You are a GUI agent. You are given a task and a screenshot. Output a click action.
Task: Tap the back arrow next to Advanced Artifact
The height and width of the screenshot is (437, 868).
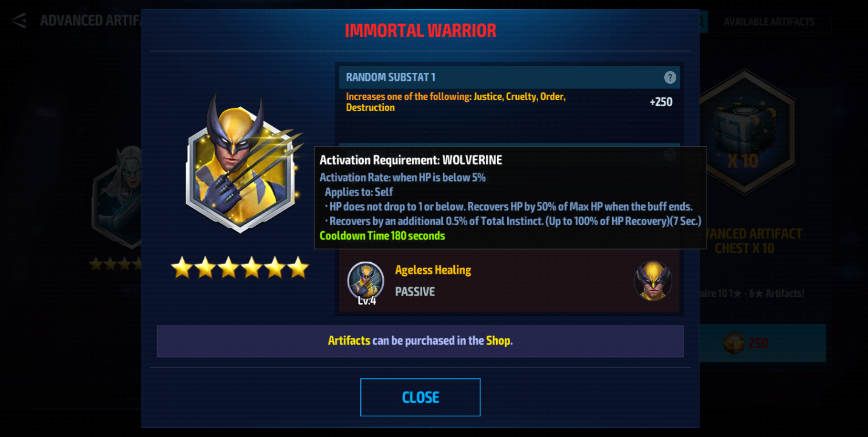click(19, 21)
